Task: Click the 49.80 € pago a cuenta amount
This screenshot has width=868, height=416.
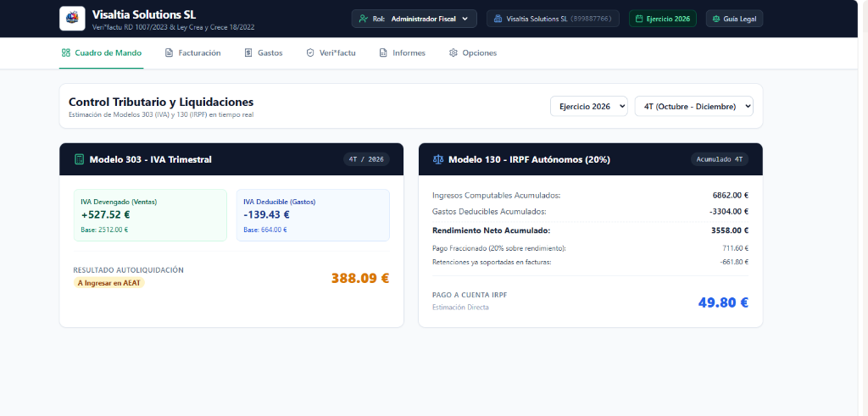Action: point(723,302)
